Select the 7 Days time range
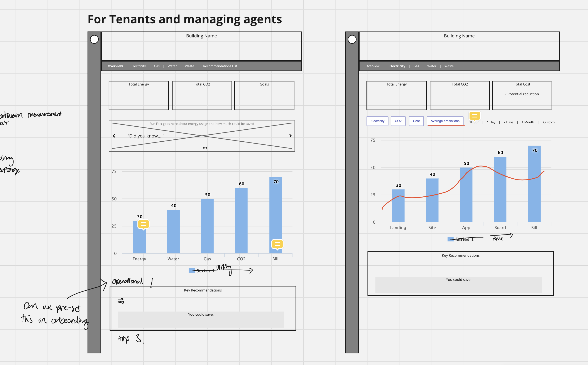588x365 pixels. [x=508, y=122]
